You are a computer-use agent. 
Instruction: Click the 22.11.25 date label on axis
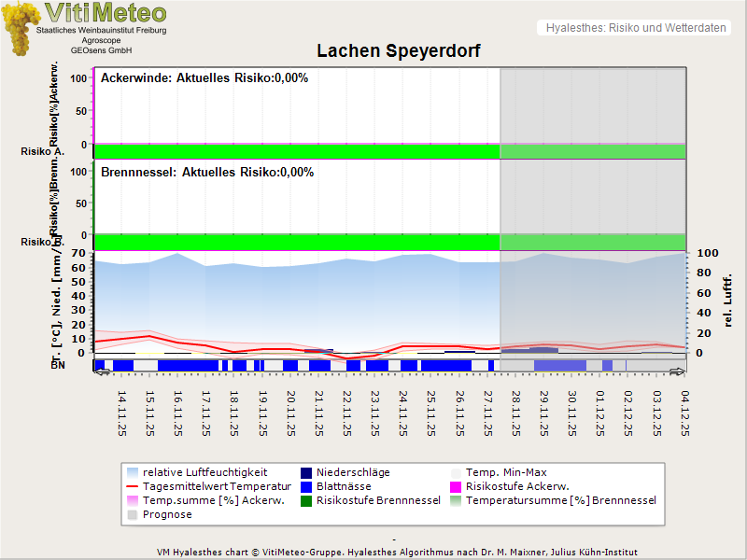(x=347, y=412)
